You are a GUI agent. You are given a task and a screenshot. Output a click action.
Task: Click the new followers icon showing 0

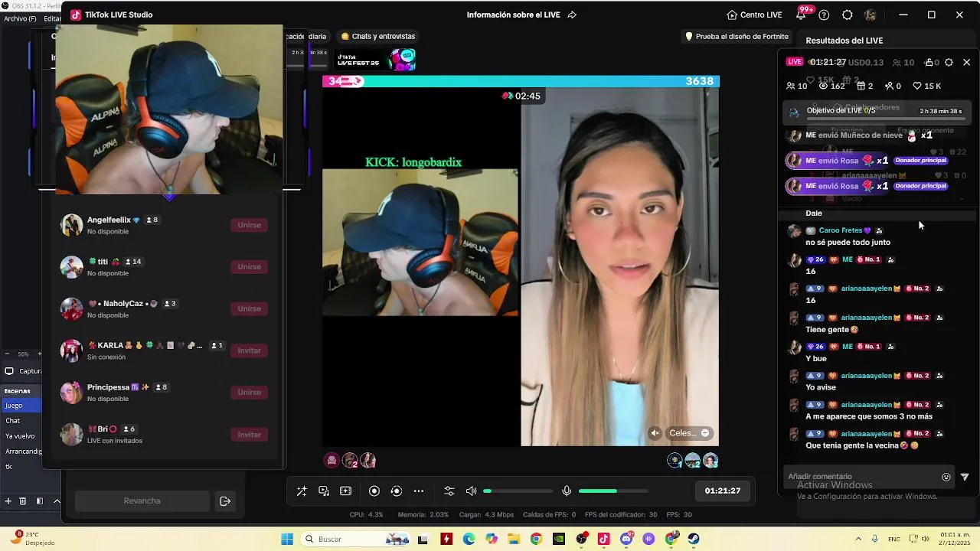point(893,86)
